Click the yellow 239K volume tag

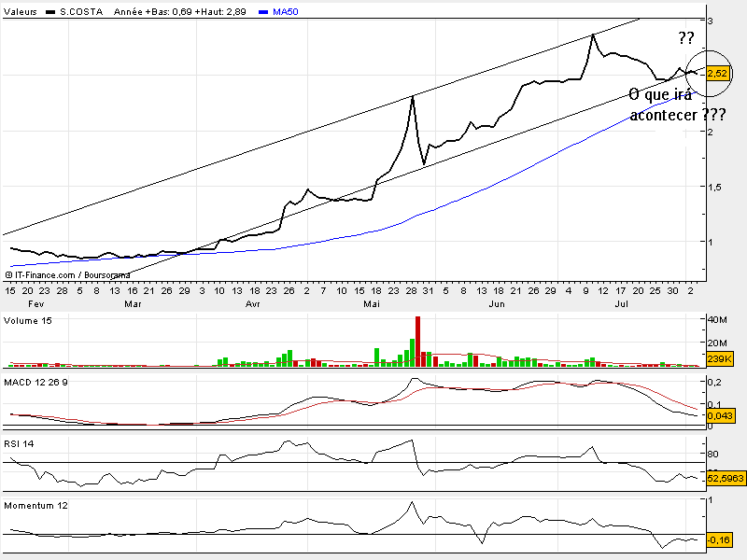pos(719,359)
